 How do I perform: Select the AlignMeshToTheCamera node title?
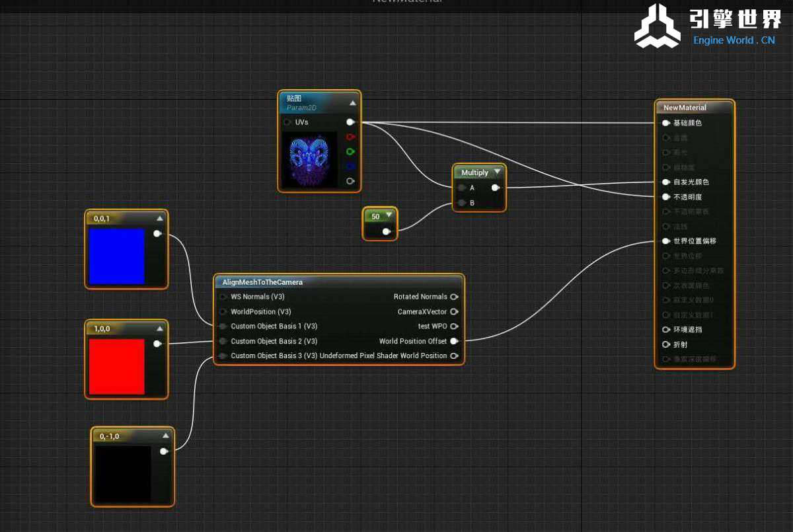coord(262,282)
